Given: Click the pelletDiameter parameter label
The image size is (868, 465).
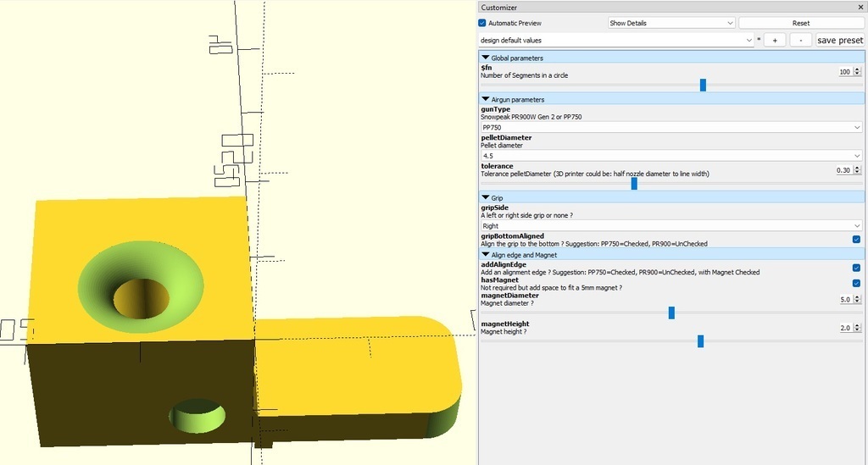Looking at the screenshot, I should [x=506, y=138].
